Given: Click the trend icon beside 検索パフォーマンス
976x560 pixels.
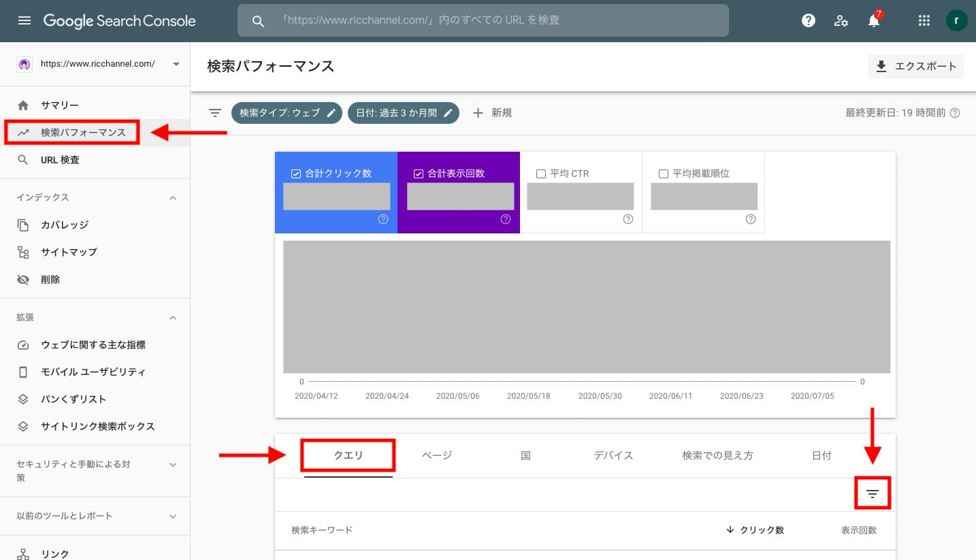Looking at the screenshot, I should pyautogui.click(x=23, y=133).
